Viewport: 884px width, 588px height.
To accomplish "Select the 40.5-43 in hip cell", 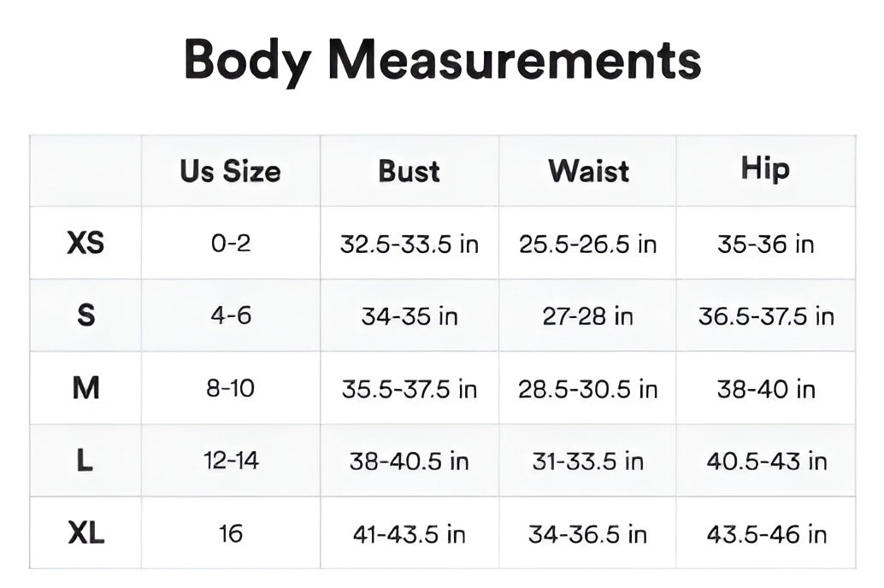I will pyautogui.click(x=766, y=462).
